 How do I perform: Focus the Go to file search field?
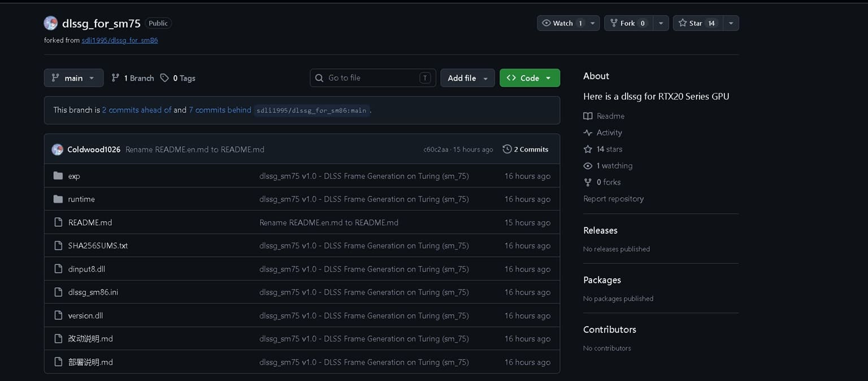click(373, 78)
